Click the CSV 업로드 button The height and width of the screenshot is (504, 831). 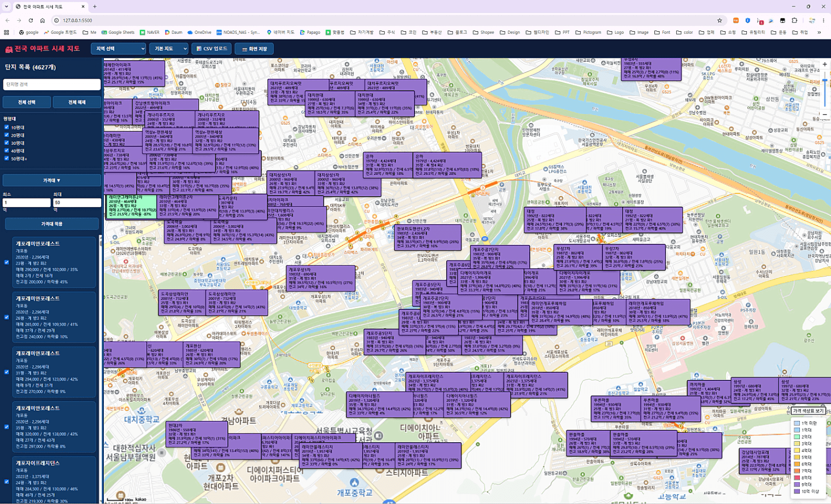211,49
